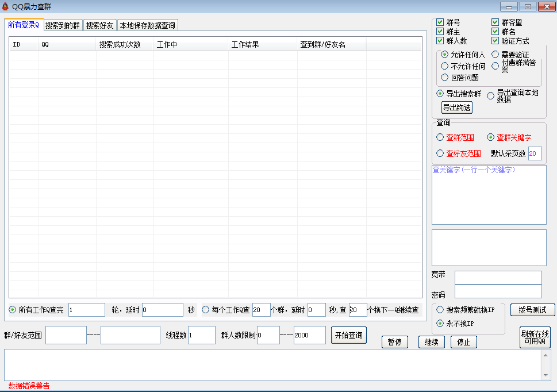Screen dimensions: 557x392
Task: Click the QQ penguin title bar icon
Action: coord(5,6)
